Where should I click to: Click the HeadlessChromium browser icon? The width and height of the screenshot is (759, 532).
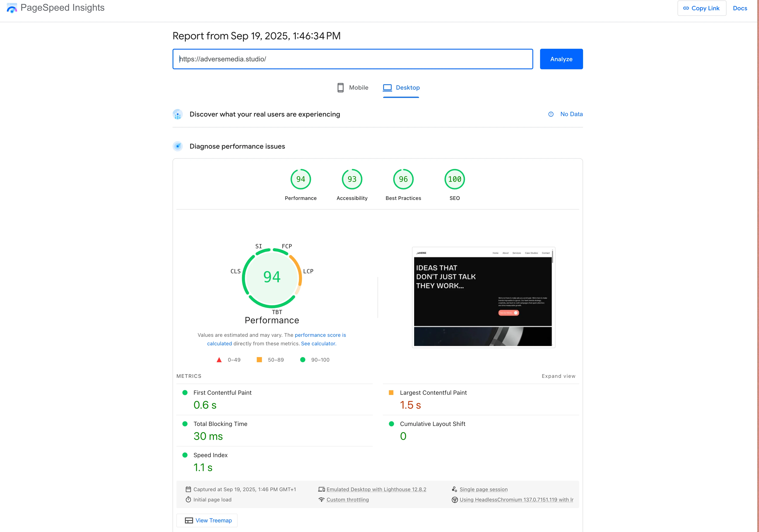455,499
